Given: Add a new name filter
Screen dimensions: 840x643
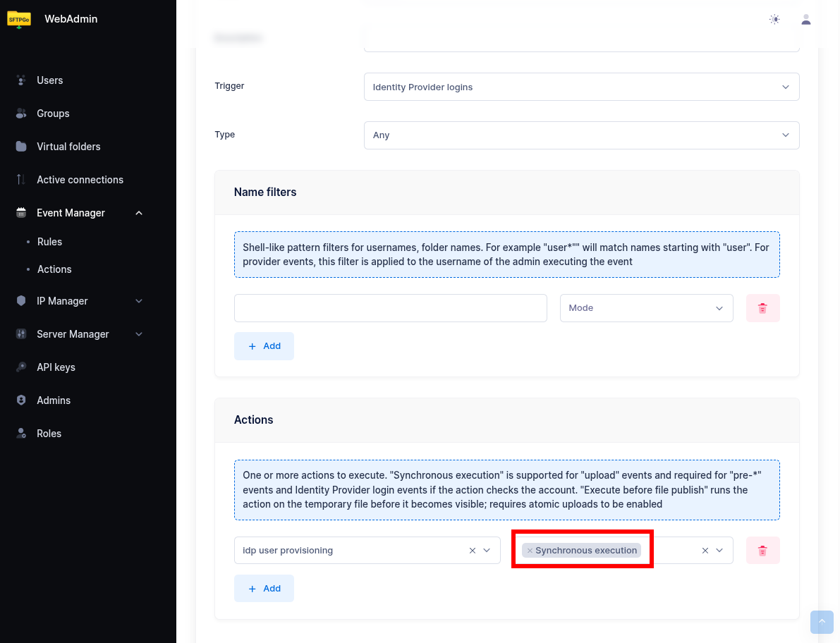Looking at the screenshot, I should (x=264, y=346).
